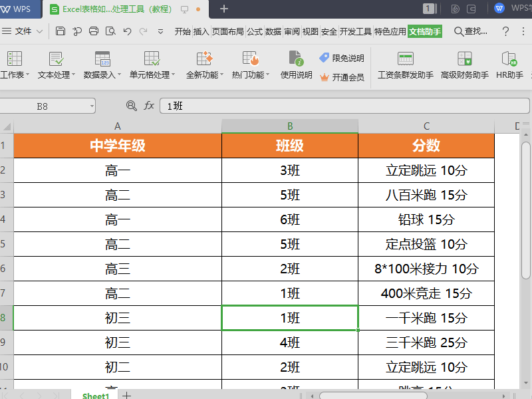Click the formula bar containing 1班
This screenshot has width=532, height=399.
tap(344, 106)
